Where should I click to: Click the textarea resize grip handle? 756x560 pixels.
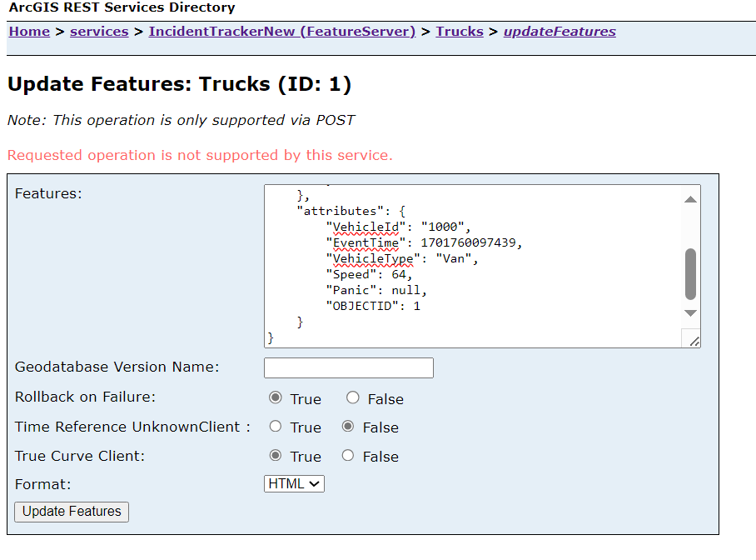point(694,341)
